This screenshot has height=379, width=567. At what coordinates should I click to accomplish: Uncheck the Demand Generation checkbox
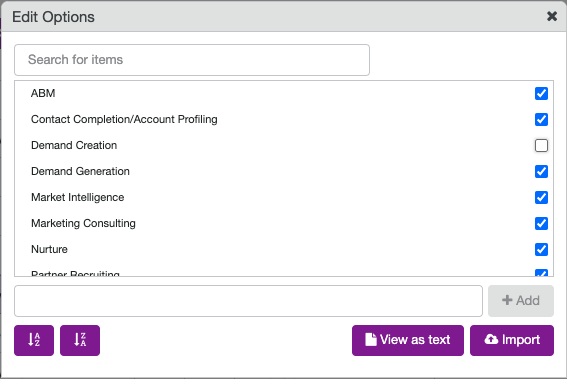coord(541,171)
